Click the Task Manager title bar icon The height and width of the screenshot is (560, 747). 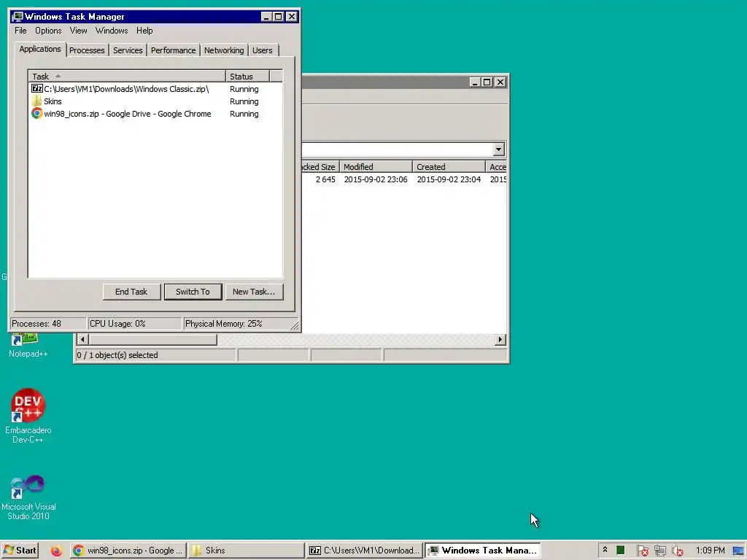pyautogui.click(x=18, y=17)
